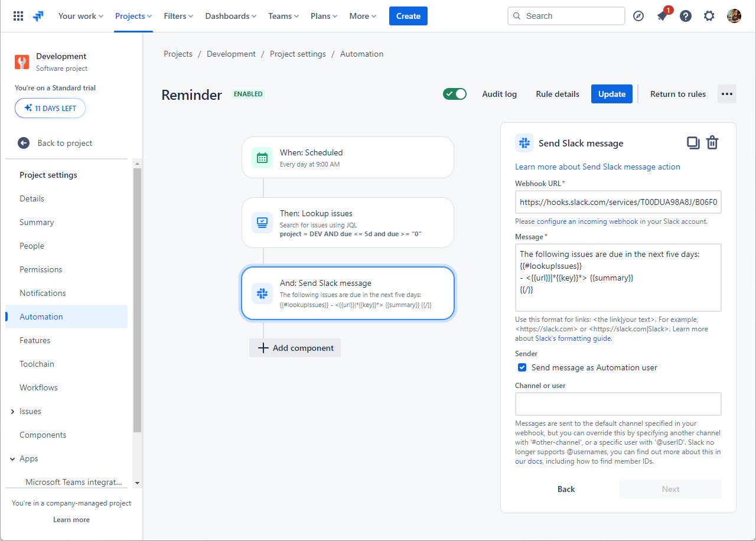Open Jira settings gear
Screen dimensions: 756x541
tap(709, 16)
